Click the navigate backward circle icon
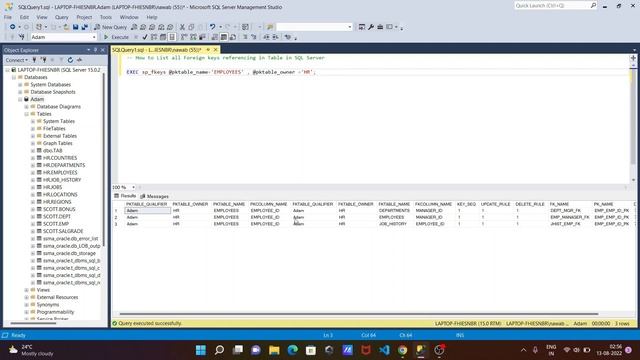Screen dimensions: 640x360 13,27
